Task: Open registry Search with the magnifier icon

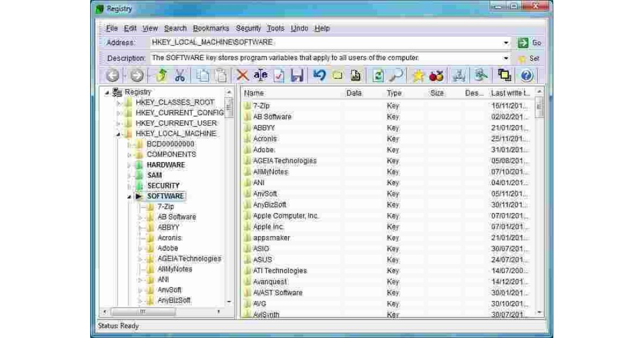Action: pyautogui.click(x=397, y=76)
